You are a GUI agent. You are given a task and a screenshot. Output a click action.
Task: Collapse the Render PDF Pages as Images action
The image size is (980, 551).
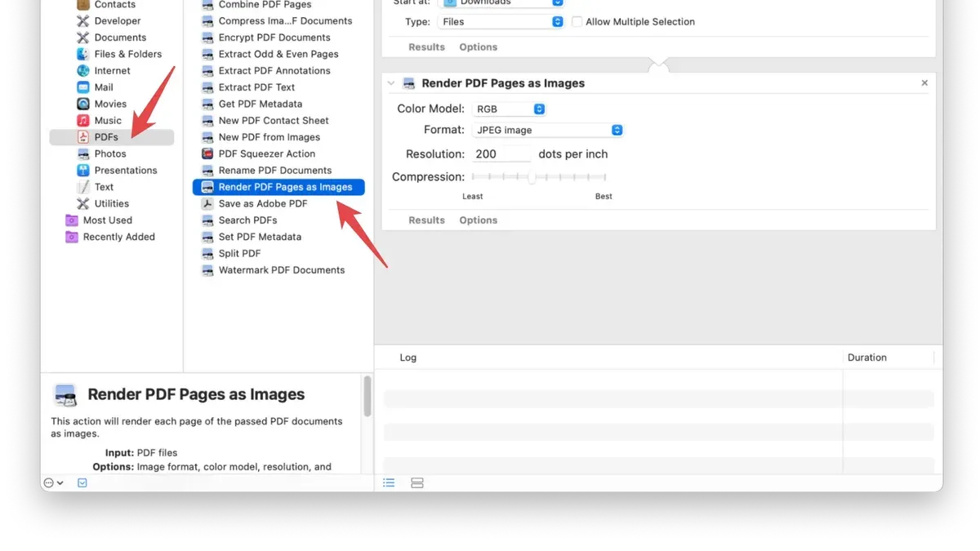[391, 83]
